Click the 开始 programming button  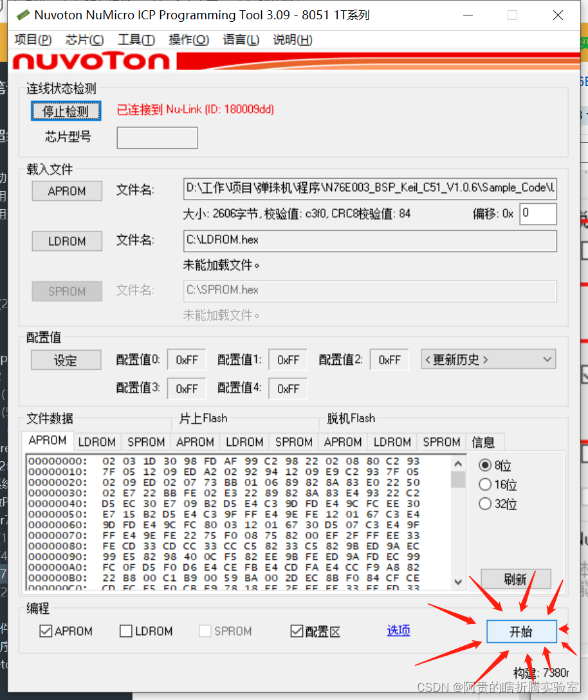tap(521, 631)
